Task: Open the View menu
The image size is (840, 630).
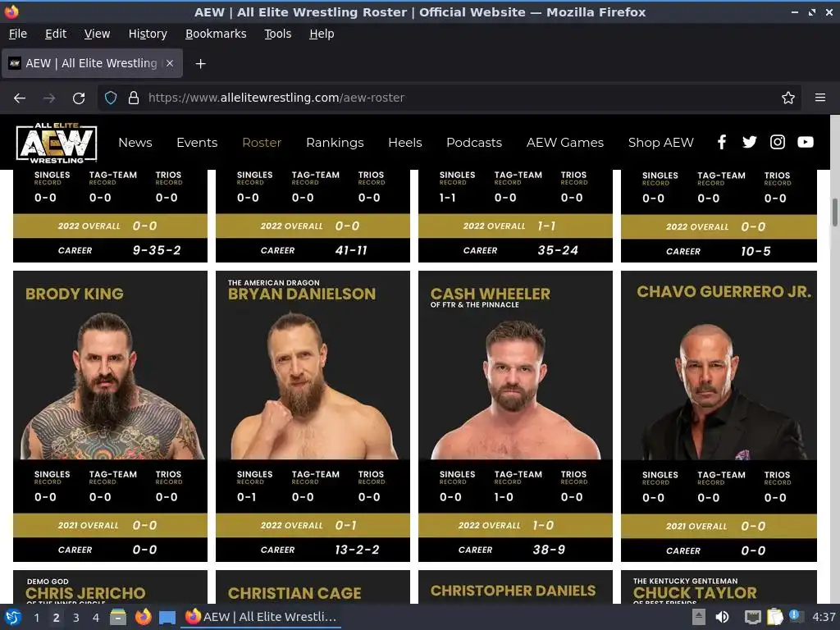Action: click(97, 34)
